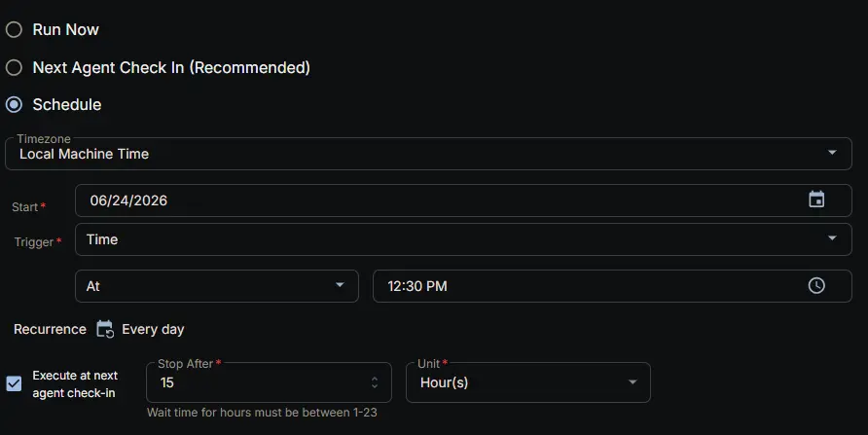Click the Every day recurrence text
The image size is (868, 435).
[x=153, y=329]
